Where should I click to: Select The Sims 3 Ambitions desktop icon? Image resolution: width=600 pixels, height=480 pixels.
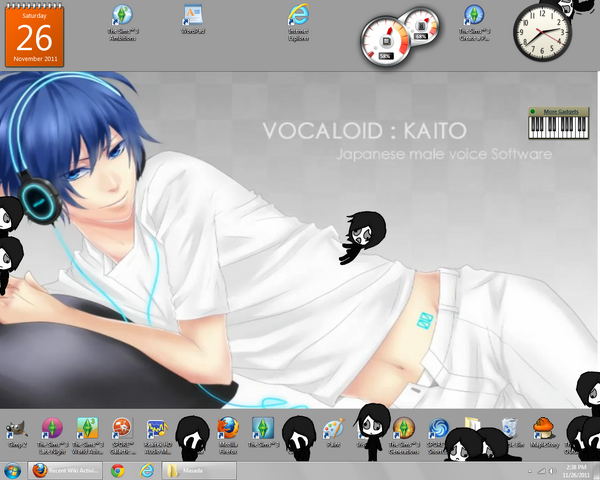point(122,22)
